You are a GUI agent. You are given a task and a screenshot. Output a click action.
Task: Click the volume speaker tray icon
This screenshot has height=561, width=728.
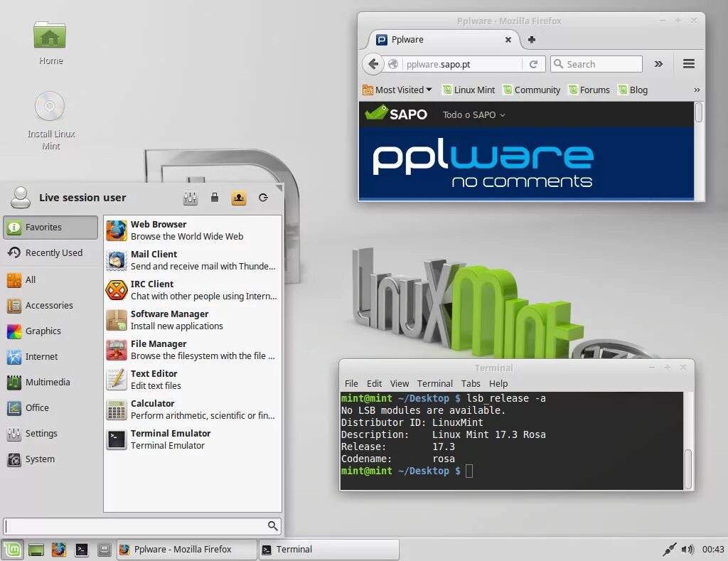[x=687, y=550]
